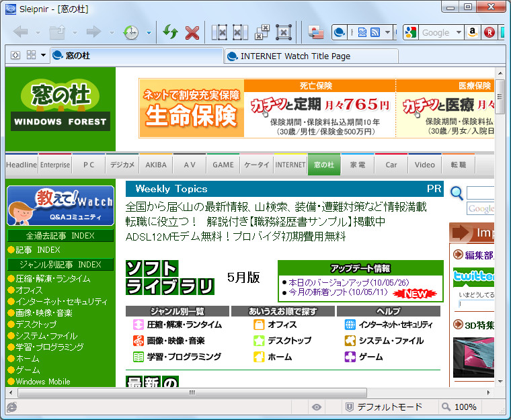Click the RSS feed icon
This screenshot has height=420, width=511.
tap(375, 32)
